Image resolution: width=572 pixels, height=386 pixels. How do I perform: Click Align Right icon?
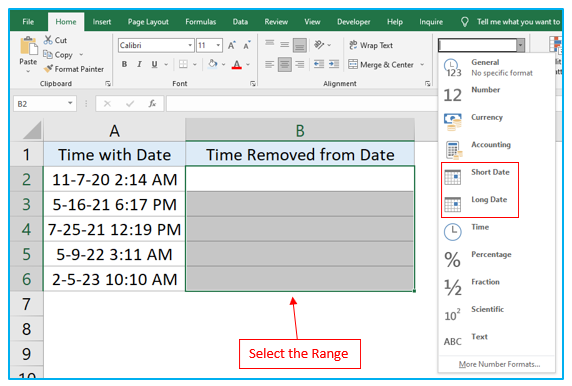tap(299, 65)
